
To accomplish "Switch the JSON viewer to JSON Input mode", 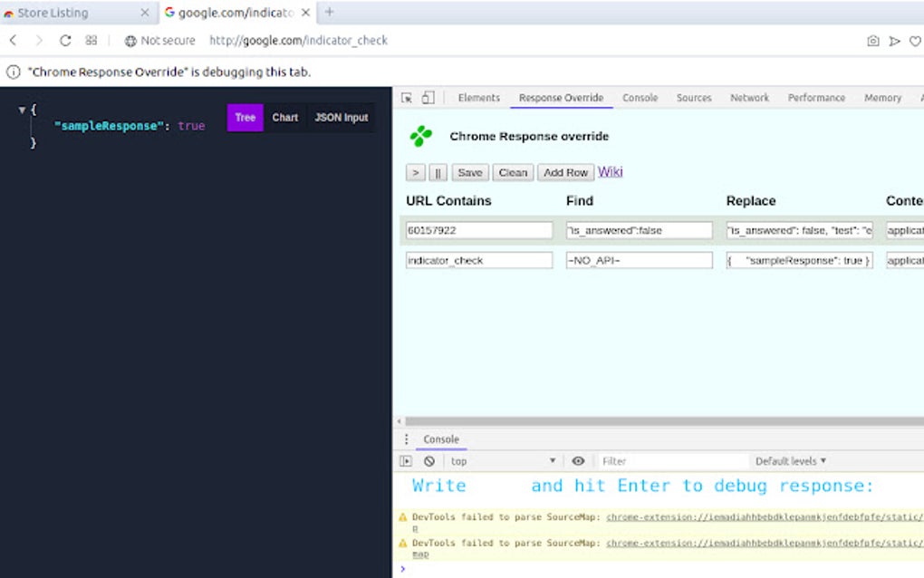I will (341, 117).
